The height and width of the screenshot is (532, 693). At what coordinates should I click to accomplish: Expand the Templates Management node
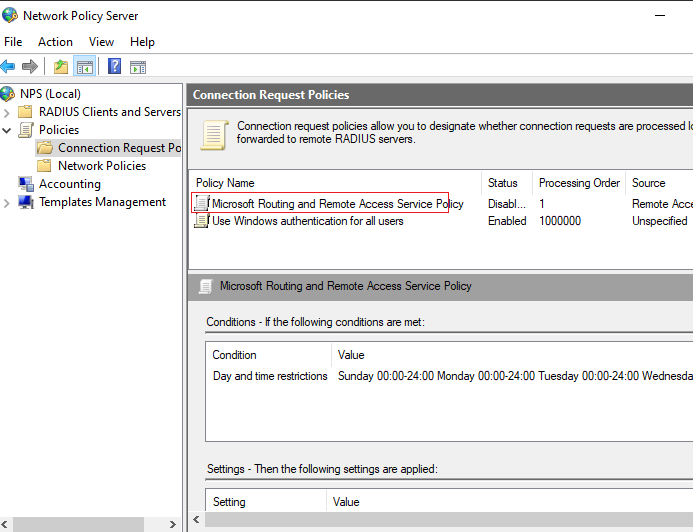(x=7, y=203)
